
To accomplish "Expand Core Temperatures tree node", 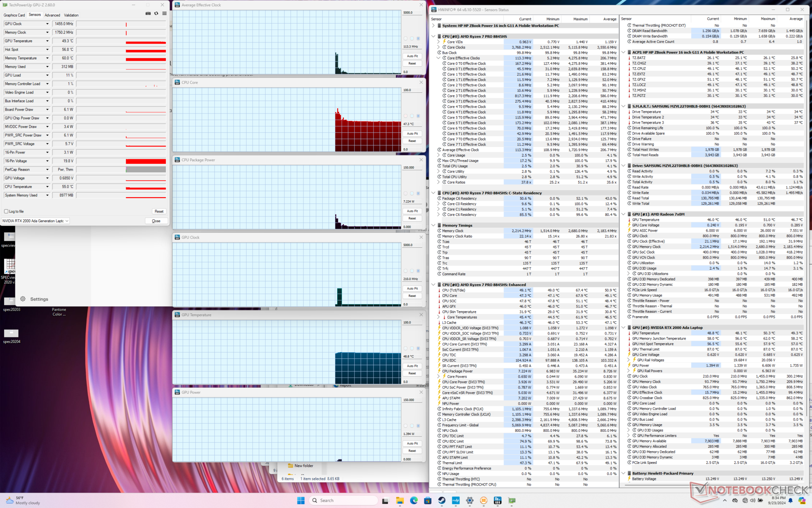I will click(x=439, y=317).
